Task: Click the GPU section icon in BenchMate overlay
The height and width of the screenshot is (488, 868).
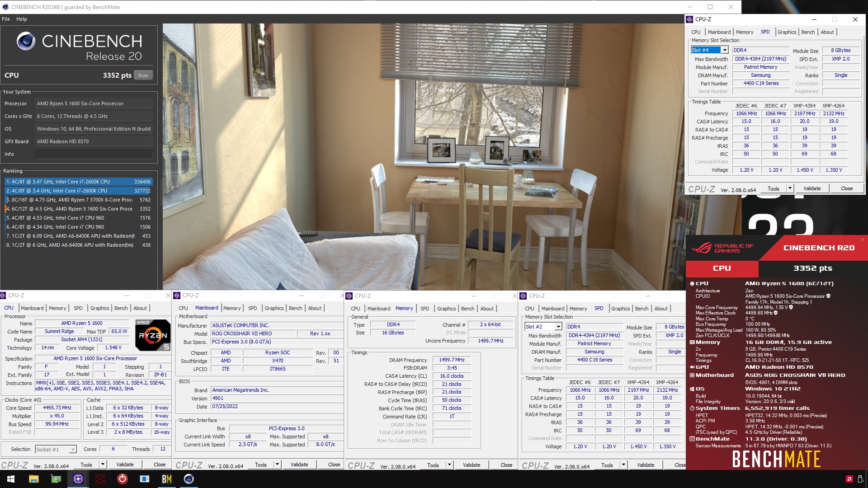Action: pyautogui.click(x=692, y=367)
